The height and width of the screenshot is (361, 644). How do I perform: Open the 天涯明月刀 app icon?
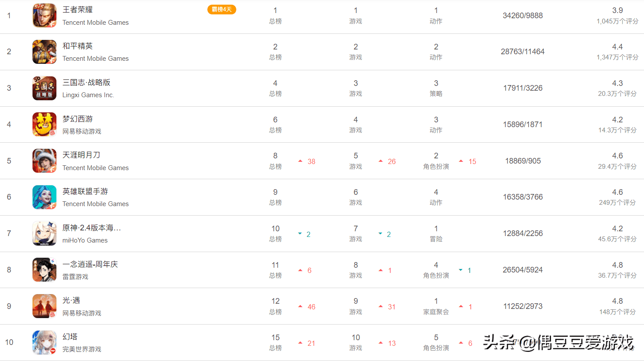pyautogui.click(x=44, y=161)
